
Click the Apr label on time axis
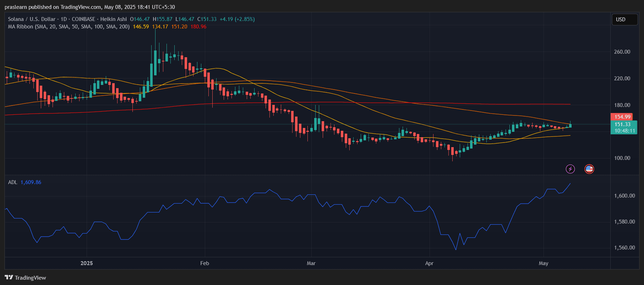point(429,263)
